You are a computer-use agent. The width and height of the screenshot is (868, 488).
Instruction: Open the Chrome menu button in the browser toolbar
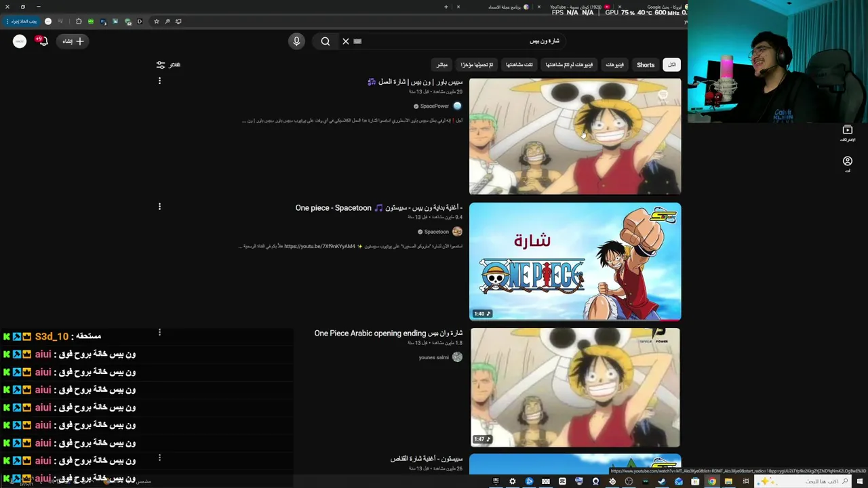(8, 21)
